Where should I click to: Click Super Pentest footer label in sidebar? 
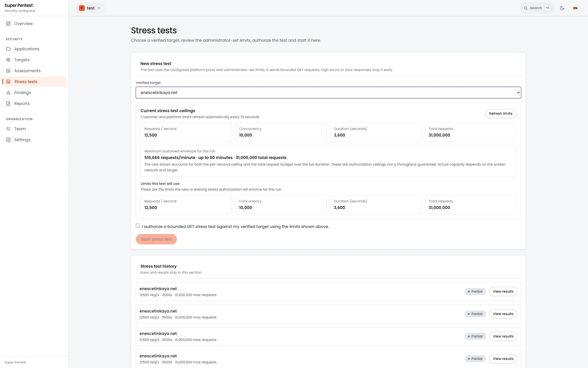coord(16,362)
